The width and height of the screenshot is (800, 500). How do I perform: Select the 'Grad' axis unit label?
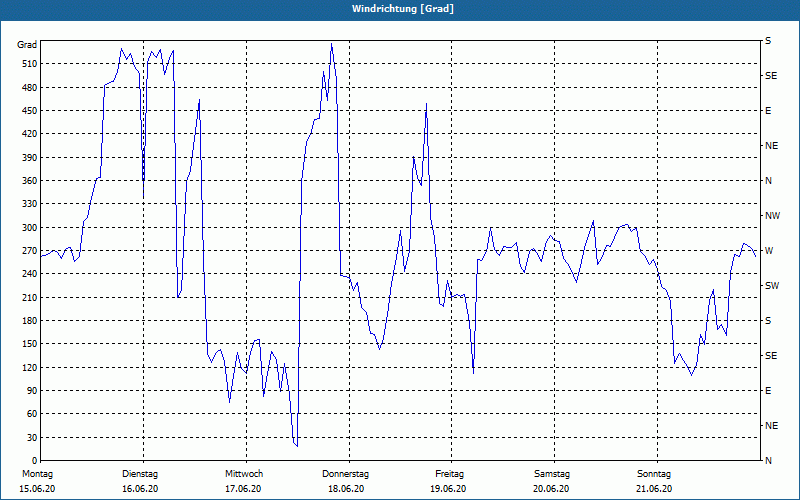27,45
